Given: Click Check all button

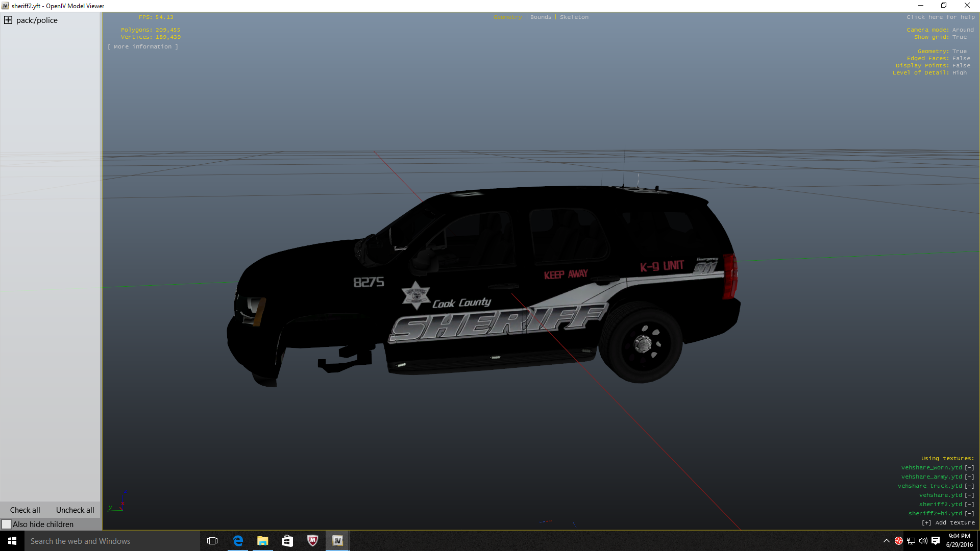Looking at the screenshot, I should 25,510.
